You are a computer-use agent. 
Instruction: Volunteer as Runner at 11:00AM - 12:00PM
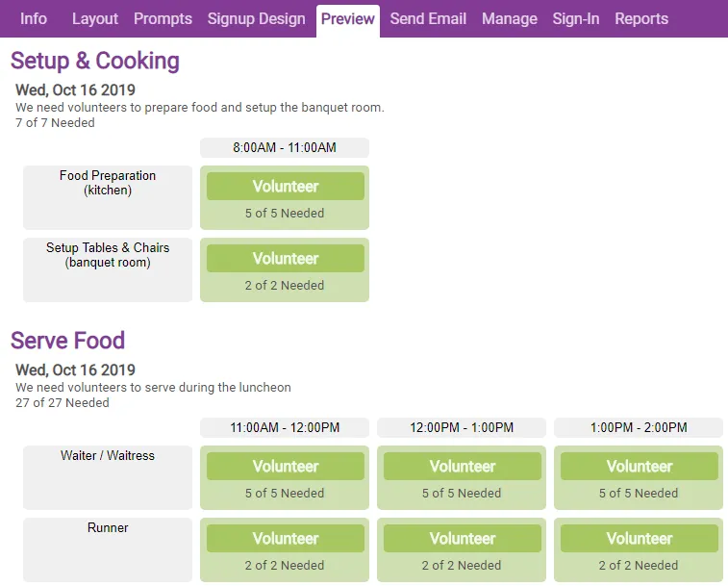286,538
